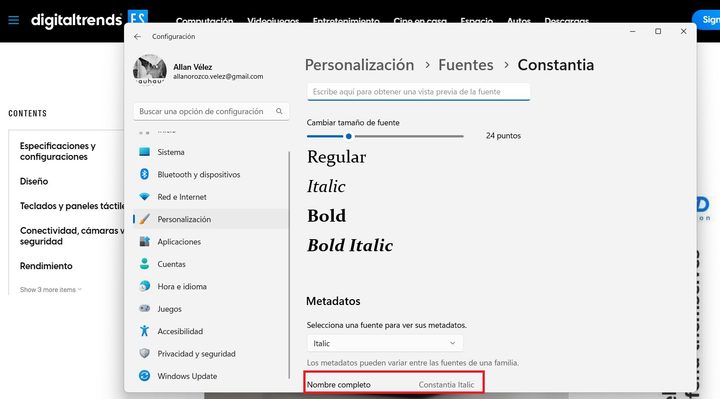Go to Conectividad, cámaras y seguridad link
The width and height of the screenshot is (720, 399).
tap(72, 236)
